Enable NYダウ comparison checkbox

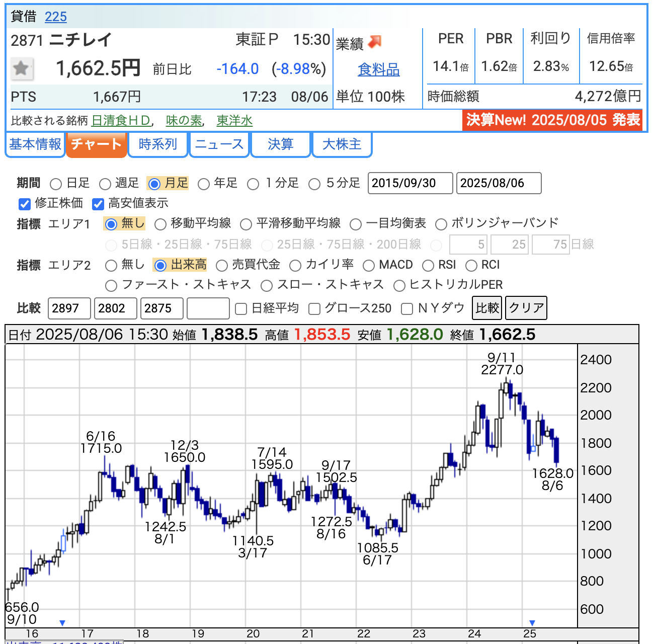407,308
